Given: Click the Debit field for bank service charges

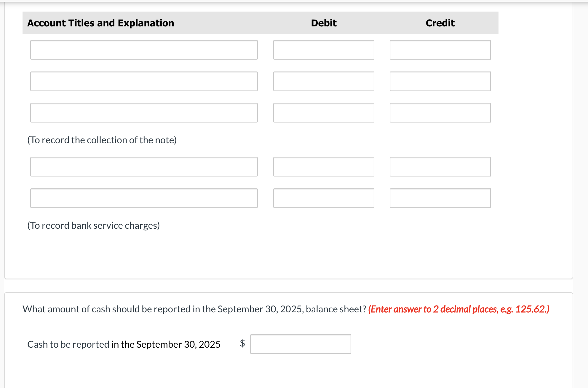Looking at the screenshot, I should point(324,198).
